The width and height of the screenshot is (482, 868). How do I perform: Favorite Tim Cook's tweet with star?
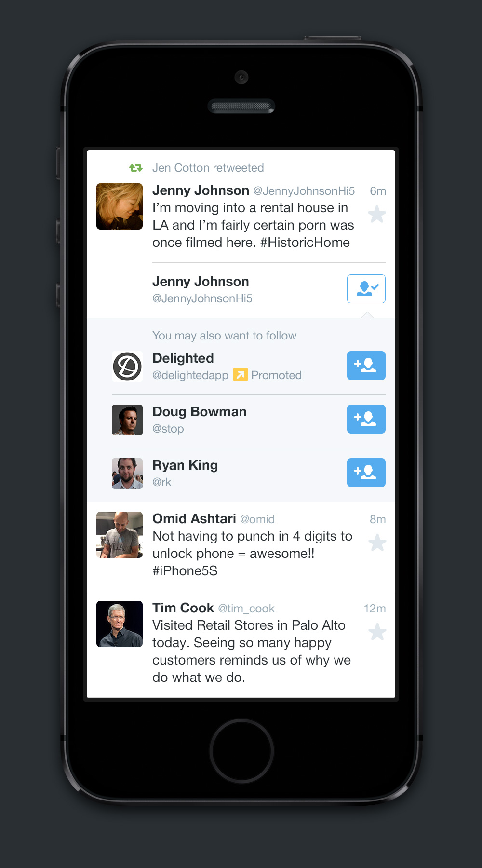point(377,632)
